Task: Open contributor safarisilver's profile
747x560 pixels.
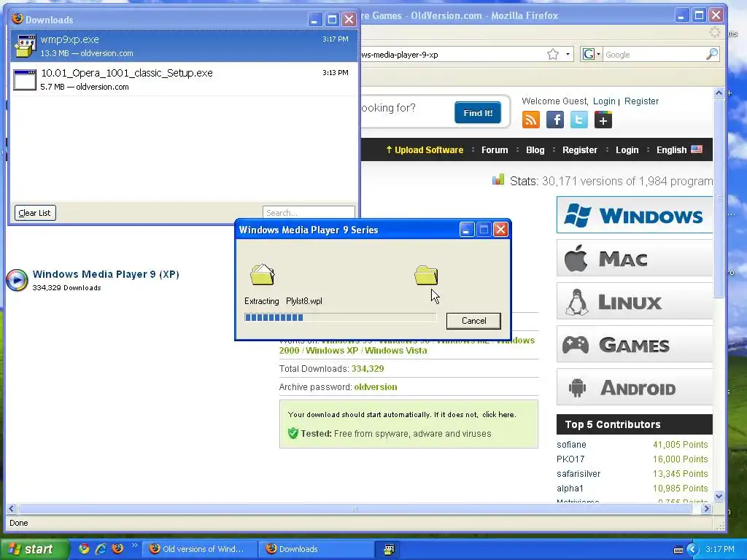Action: pos(578,474)
